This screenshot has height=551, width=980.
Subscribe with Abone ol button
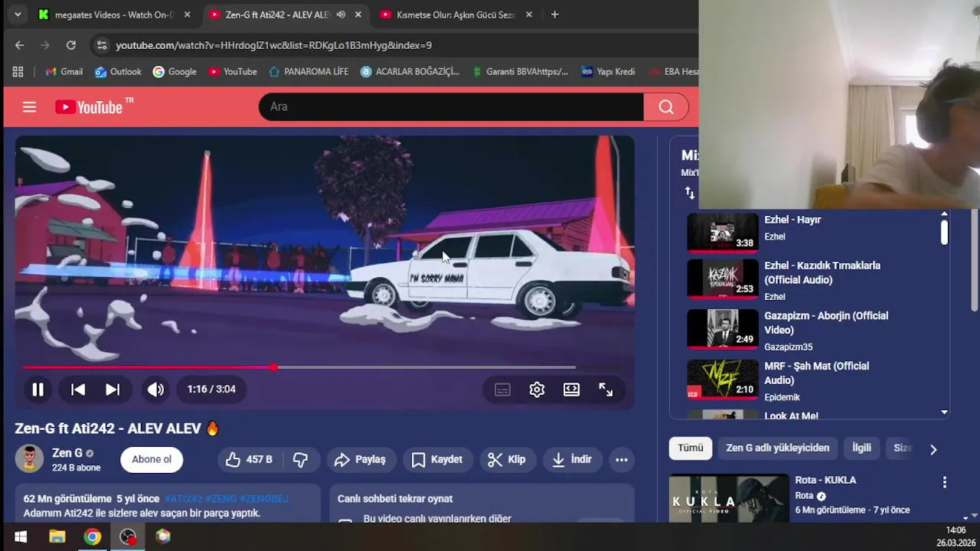coord(152,460)
